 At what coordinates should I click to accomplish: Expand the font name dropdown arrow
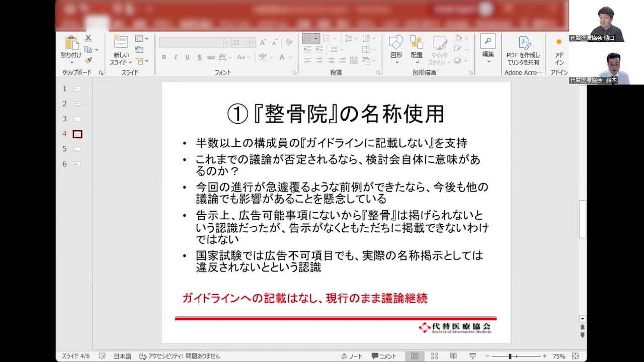click(227, 43)
